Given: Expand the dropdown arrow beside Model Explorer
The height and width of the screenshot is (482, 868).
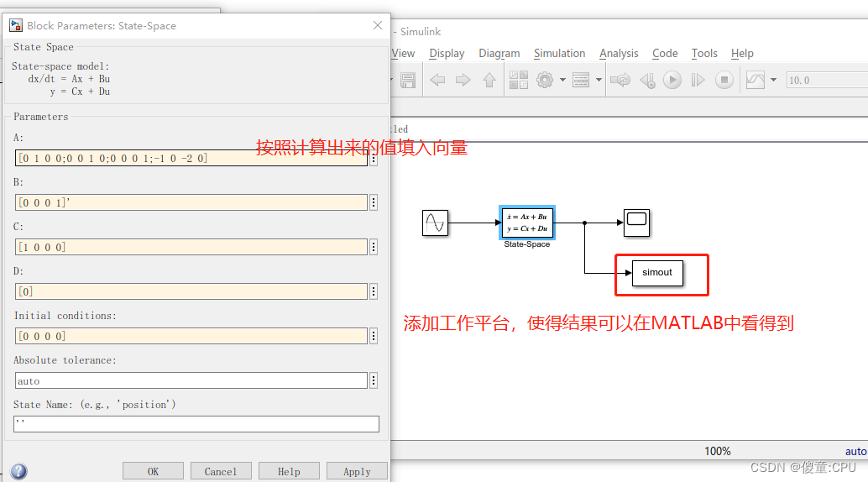Looking at the screenshot, I should point(599,81).
